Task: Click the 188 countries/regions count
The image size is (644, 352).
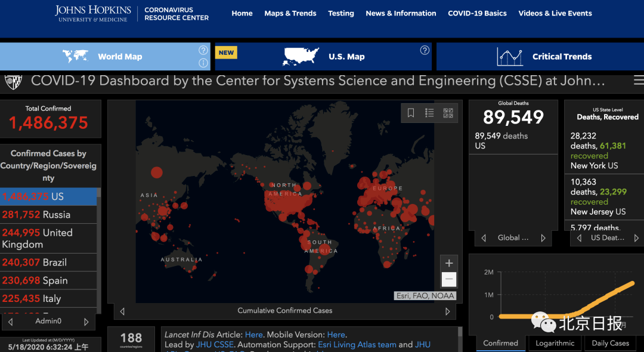Action: tap(131, 338)
